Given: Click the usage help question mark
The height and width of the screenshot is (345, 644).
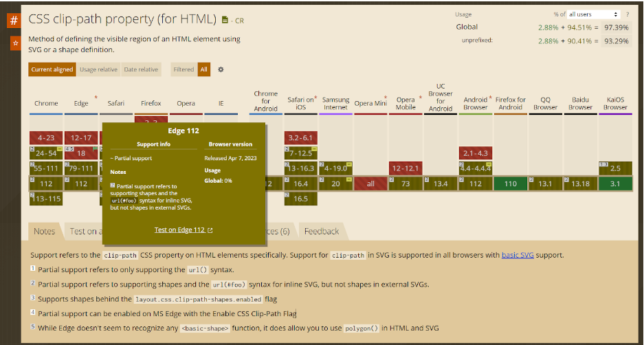Looking at the screenshot, I should pyautogui.click(x=627, y=14).
